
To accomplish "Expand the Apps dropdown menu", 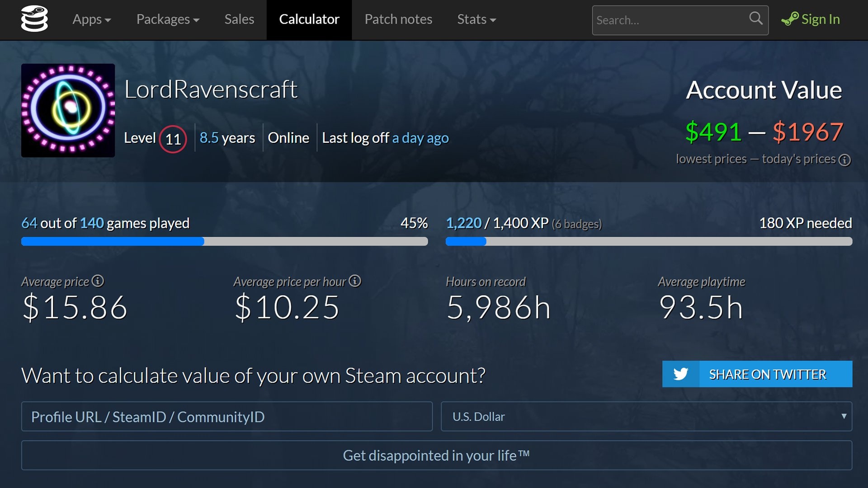I will tap(92, 19).
